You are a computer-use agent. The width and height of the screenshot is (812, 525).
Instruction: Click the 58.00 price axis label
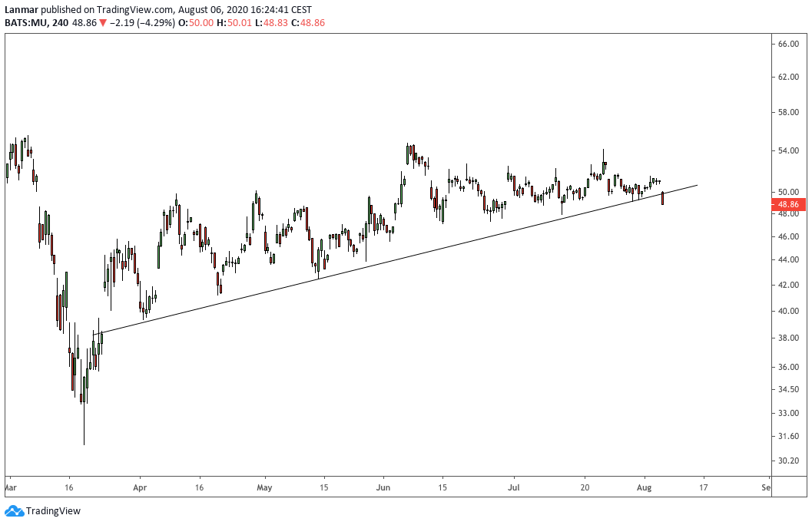(788, 112)
